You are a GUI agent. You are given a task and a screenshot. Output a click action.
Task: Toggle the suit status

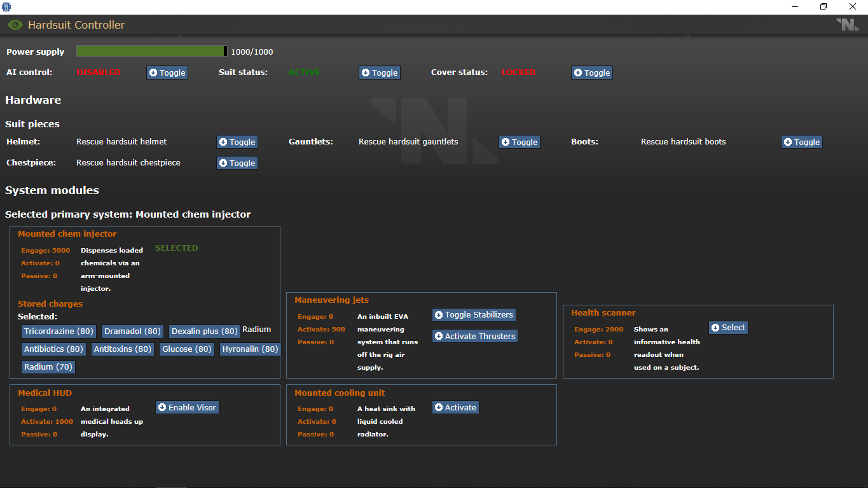380,73
